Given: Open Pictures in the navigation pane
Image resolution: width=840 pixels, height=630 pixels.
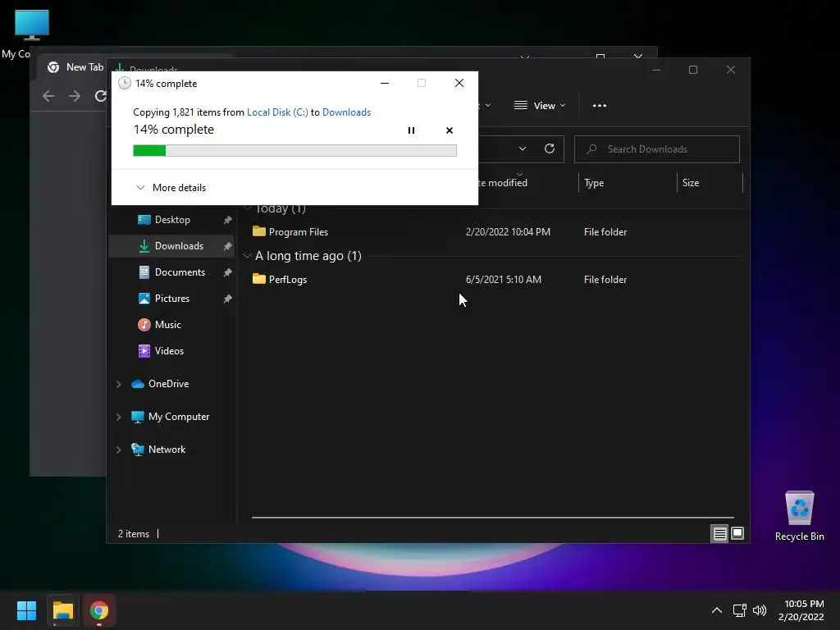Looking at the screenshot, I should pyautogui.click(x=171, y=299).
